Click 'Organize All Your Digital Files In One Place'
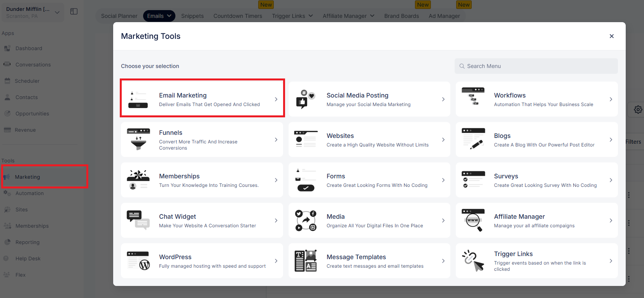Image resolution: width=644 pixels, height=298 pixels. click(x=375, y=226)
